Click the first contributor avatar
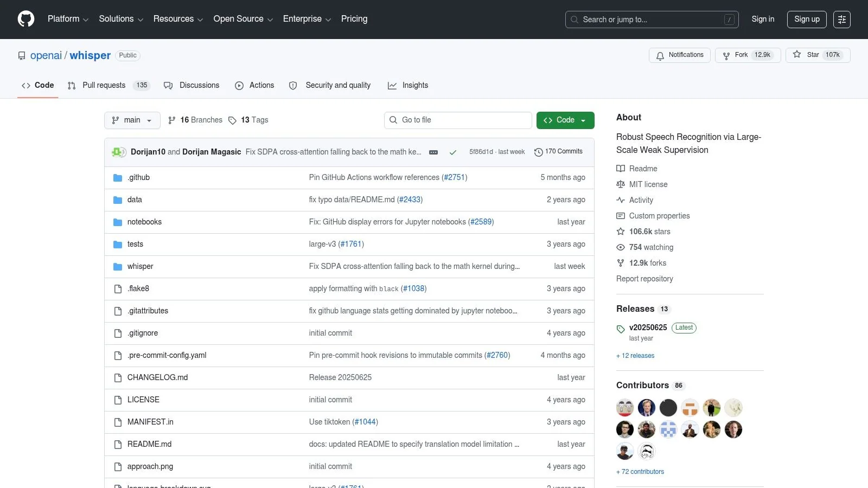Screen dimensions: 868x488 [625, 408]
